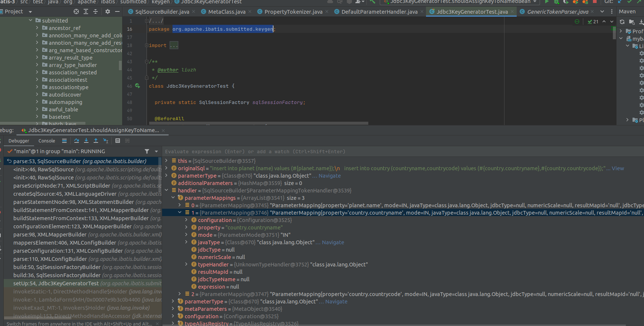Click the debugger layout threads icon

pyautogui.click(x=64, y=141)
